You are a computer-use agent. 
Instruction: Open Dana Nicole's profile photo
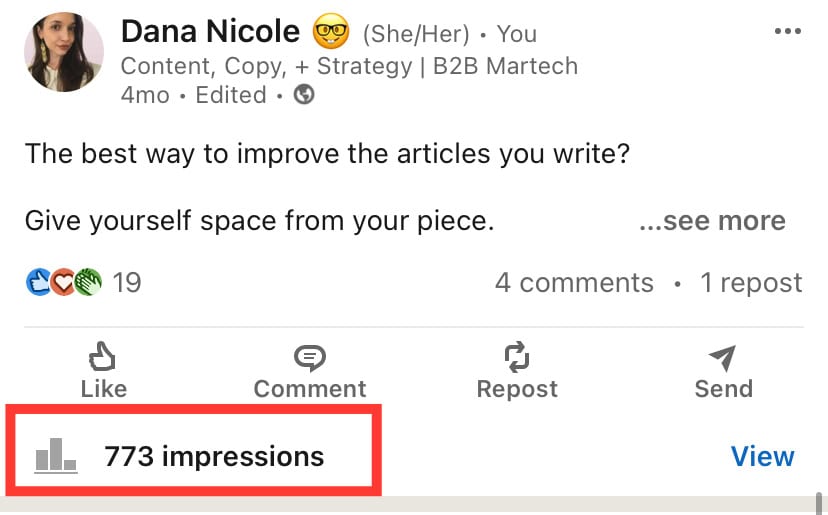tap(64, 52)
